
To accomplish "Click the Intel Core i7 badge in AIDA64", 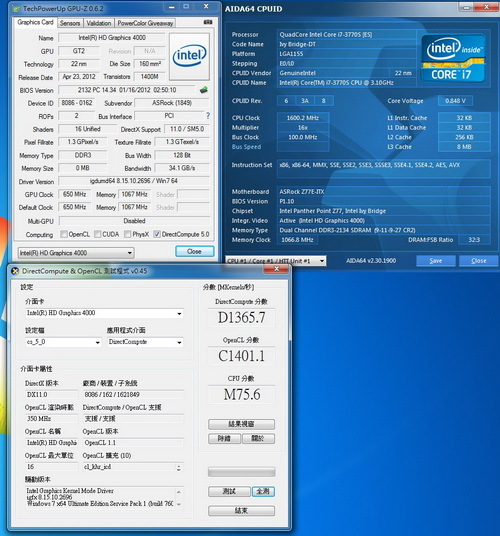I will click(x=453, y=58).
